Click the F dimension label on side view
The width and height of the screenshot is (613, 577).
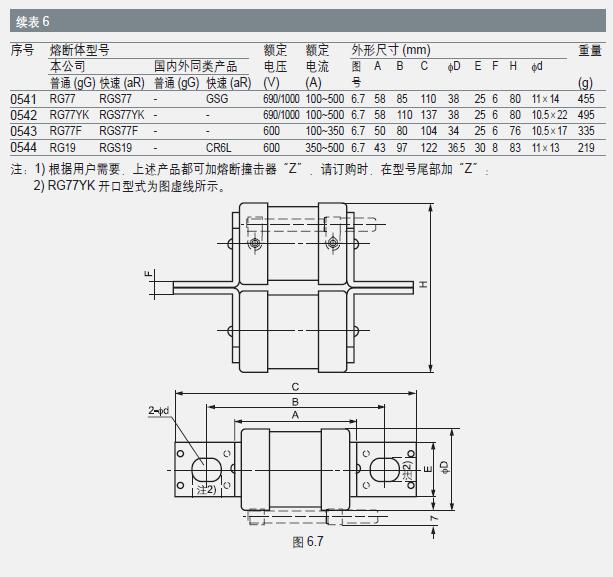[x=147, y=274]
